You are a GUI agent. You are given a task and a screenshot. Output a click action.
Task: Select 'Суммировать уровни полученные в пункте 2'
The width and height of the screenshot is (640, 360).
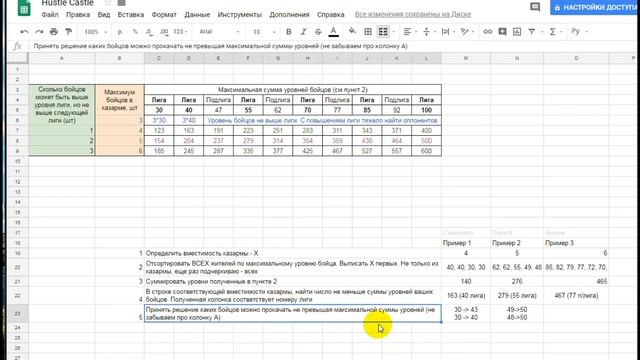[x=293, y=282]
